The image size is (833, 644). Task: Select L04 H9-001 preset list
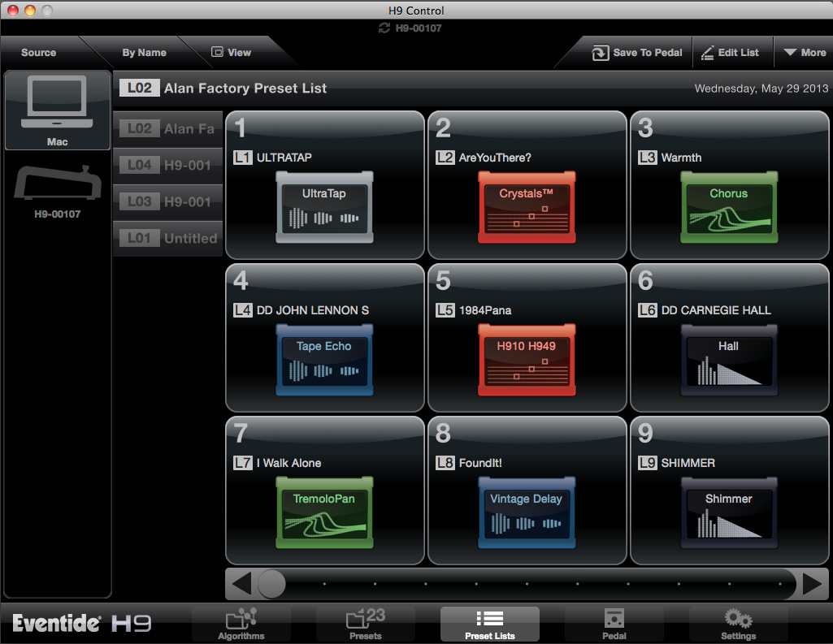168,165
